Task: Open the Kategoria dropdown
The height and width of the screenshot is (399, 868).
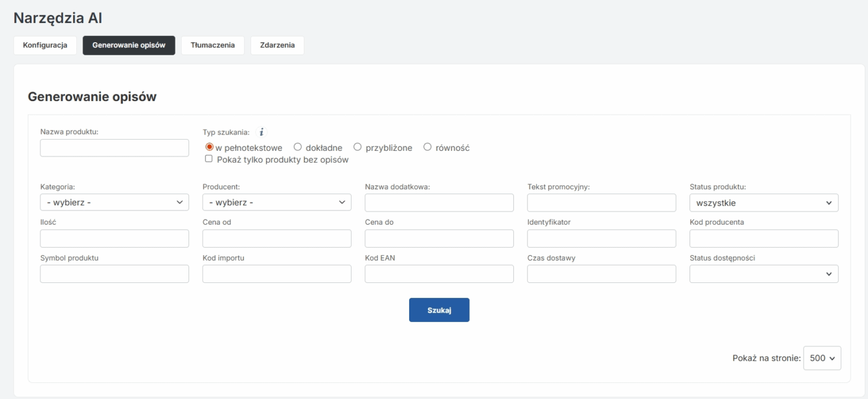Action: (114, 202)
